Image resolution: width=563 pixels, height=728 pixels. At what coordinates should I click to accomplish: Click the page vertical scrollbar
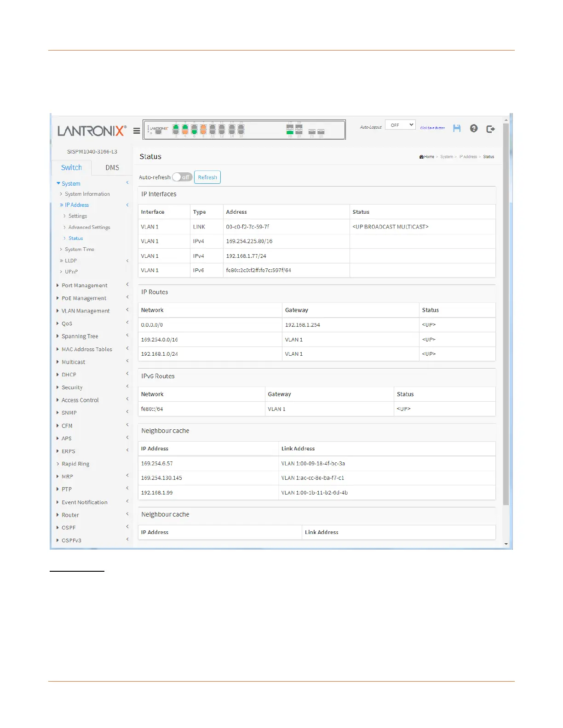(x=506, y=314)
